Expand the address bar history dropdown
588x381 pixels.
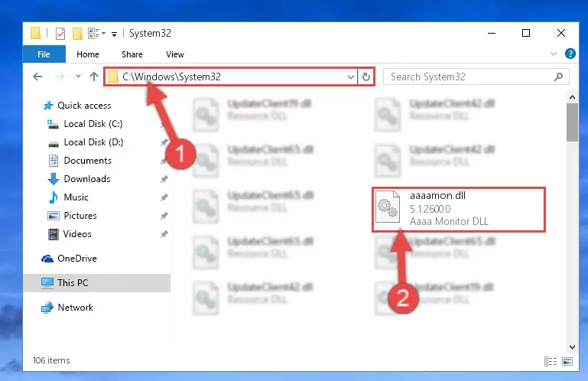tap(351, 77)
